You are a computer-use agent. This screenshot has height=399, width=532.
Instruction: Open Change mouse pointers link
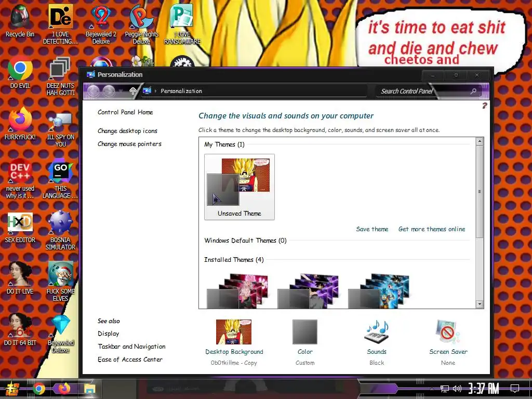coord(129,144)
